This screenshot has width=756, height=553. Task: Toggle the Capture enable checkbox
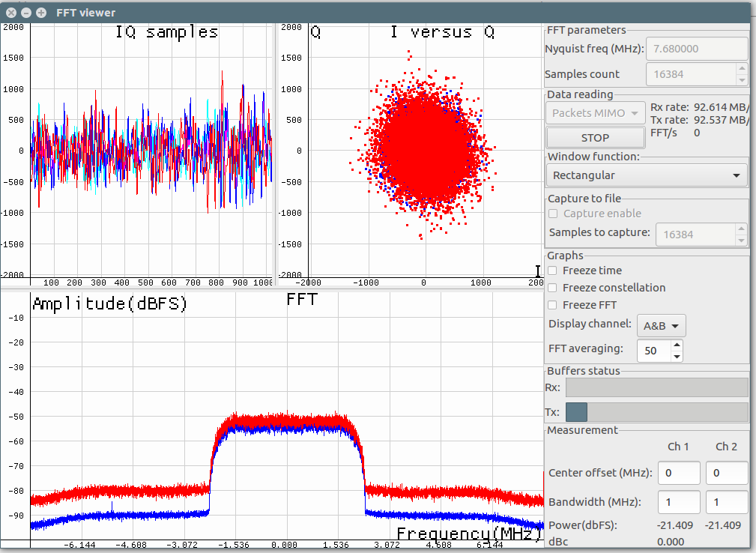pyautogui.click(x=554, y=214)
